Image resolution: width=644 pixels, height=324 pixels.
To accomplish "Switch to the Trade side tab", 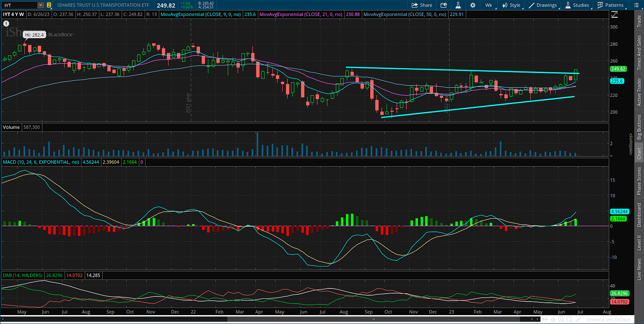I will [639, 22].
